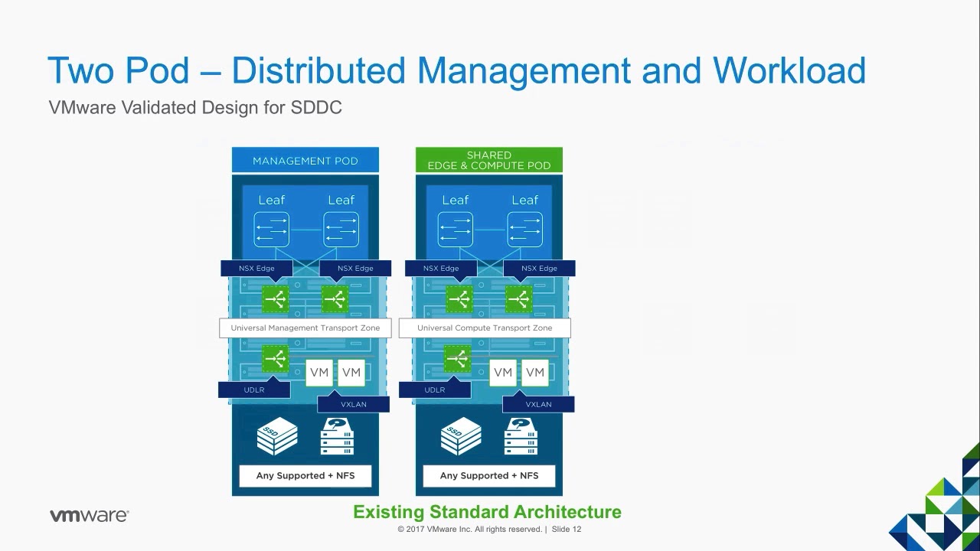Click the SSD storage icon in Management Pod
Image resolution: width=980 pixels, height=551 pixels.
coord(277,437)
